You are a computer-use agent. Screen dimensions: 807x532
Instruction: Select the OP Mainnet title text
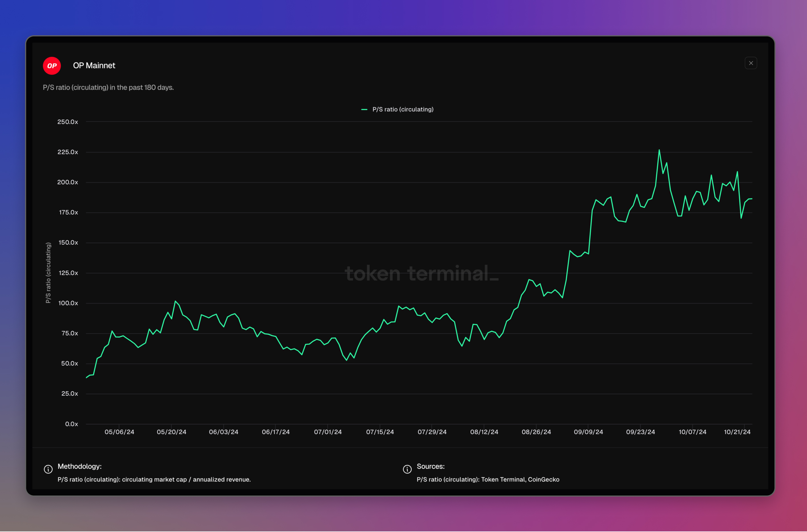click(94, 65)
